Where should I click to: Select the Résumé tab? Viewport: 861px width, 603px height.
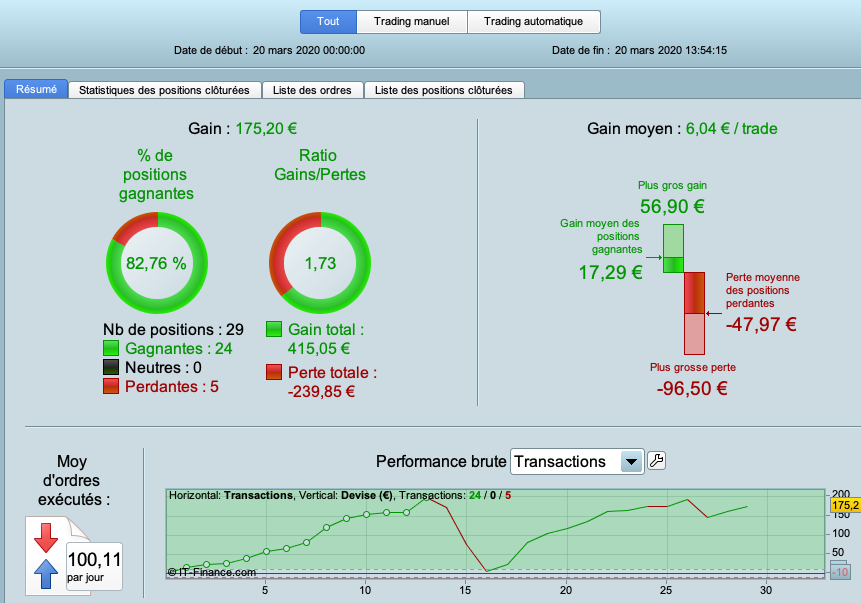[x=36, y=89]
